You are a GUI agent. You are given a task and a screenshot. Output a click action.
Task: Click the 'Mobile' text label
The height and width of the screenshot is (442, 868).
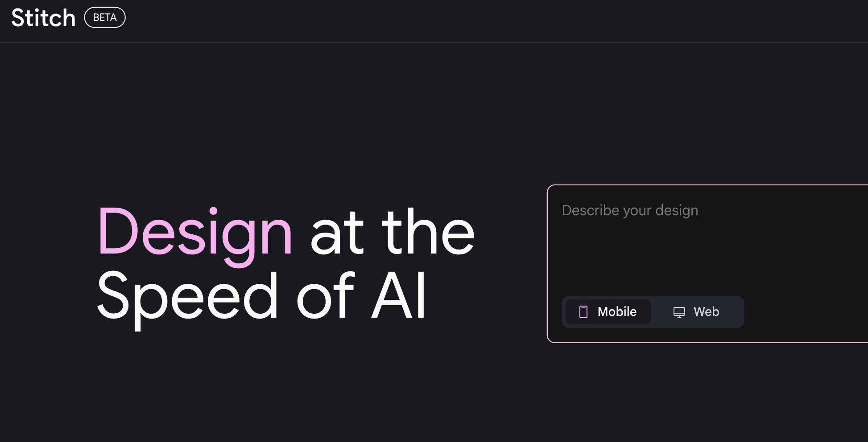coord(617,311)
